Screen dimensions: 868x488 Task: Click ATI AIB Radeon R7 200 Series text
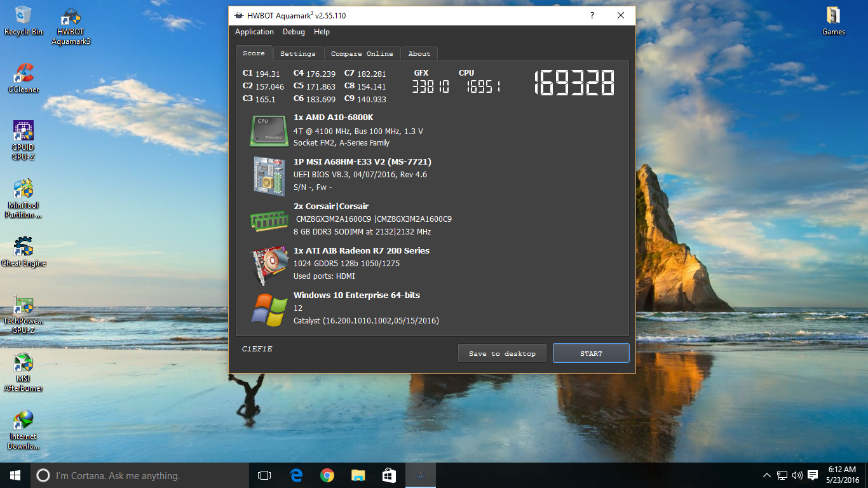[x=362, y=251]
